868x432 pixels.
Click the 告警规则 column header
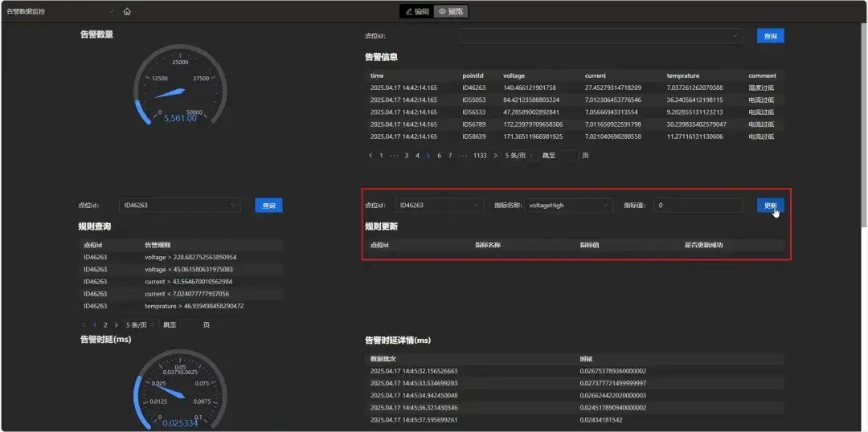pos(158,245)
